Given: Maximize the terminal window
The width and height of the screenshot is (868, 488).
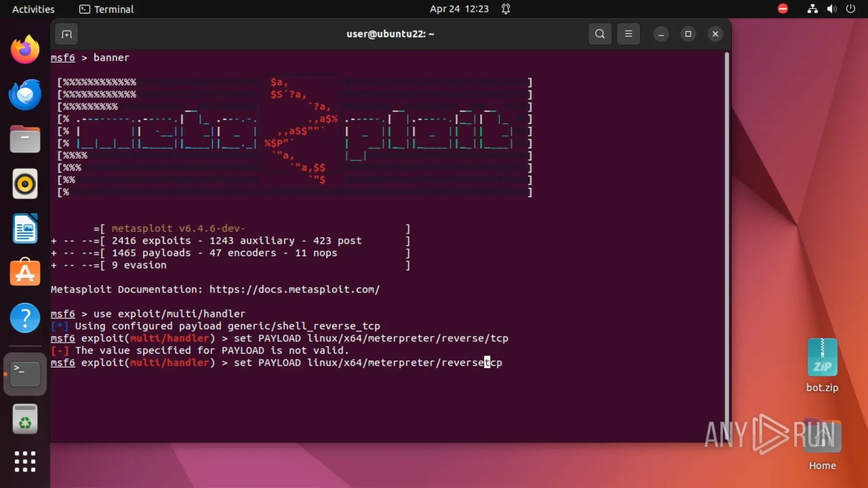Looking at the screenshot, I should pos(688,34).
